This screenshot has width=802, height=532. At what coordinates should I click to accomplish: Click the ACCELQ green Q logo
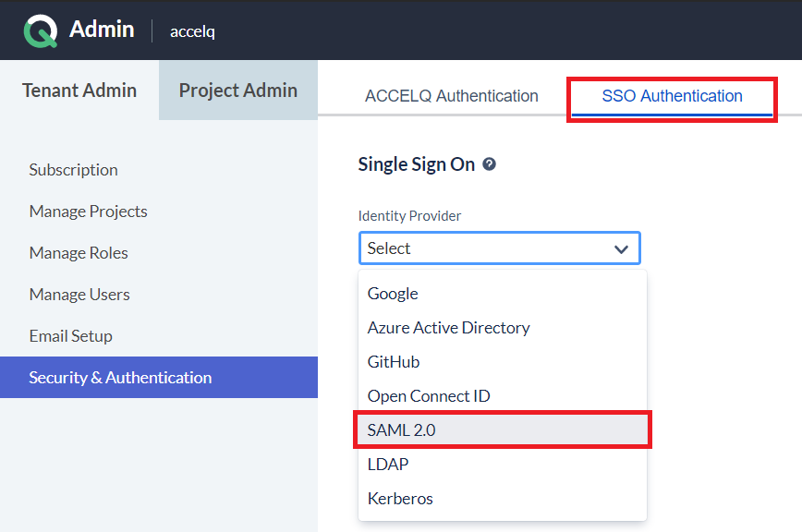tap(41, 30)
